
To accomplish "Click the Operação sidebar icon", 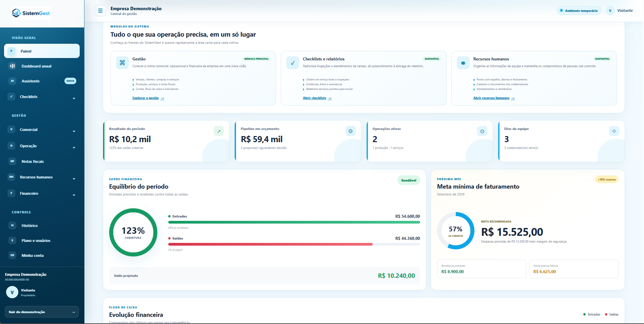I will (12, 146).
